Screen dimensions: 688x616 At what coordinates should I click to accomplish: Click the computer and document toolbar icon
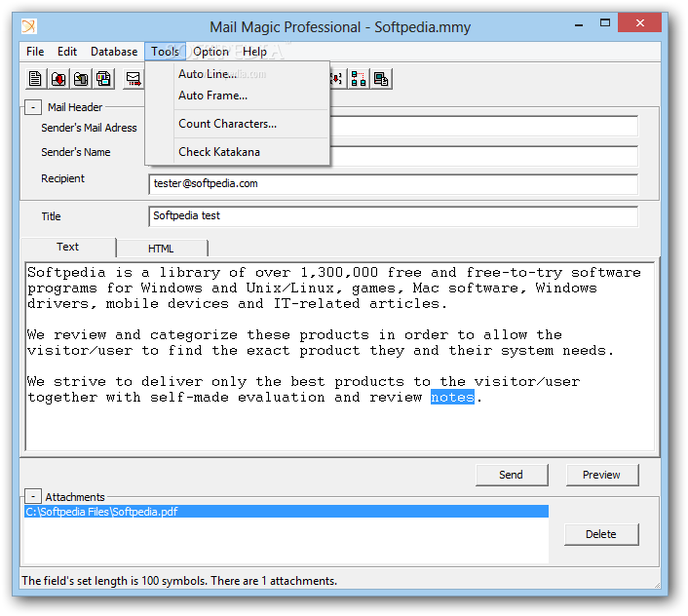coord(381,79)
